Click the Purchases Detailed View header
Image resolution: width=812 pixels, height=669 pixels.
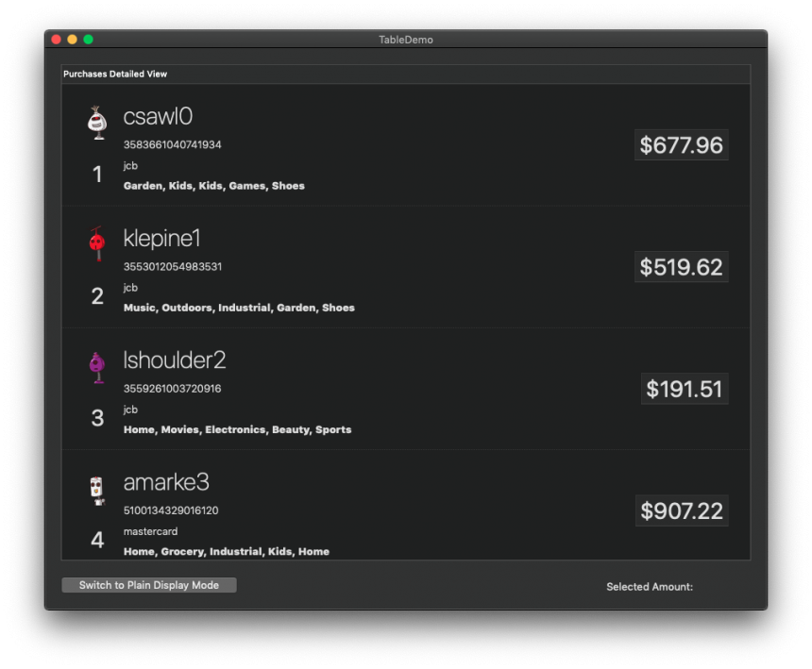pyautogui.click(x=114, y=74)
